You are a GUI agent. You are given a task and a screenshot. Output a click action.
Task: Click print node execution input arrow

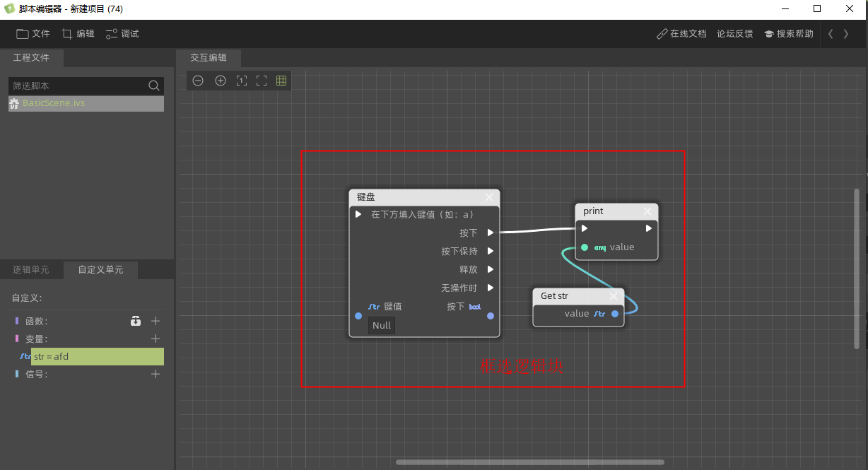click(585, 228)
